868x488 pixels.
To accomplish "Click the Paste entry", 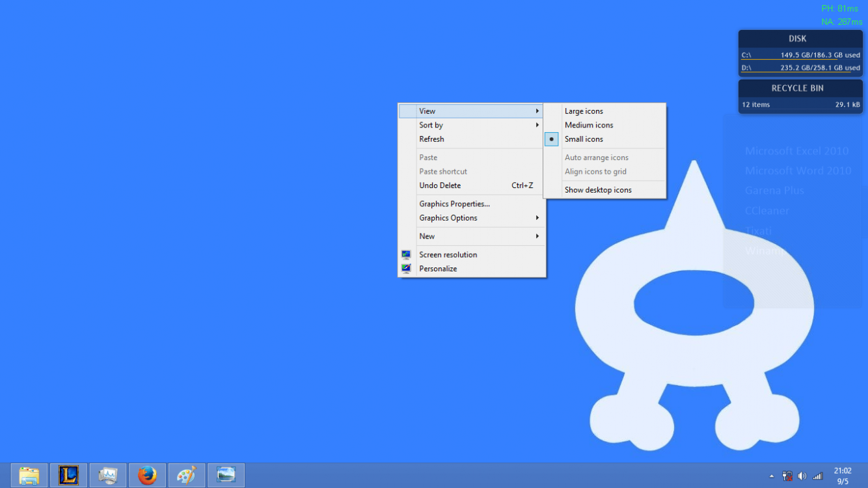I will pos(472,157).
